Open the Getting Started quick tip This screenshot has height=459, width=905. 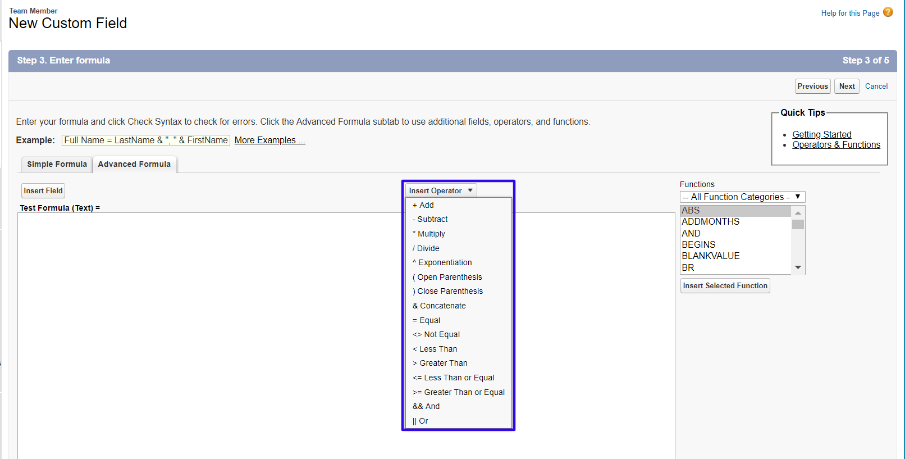(821, 134)
